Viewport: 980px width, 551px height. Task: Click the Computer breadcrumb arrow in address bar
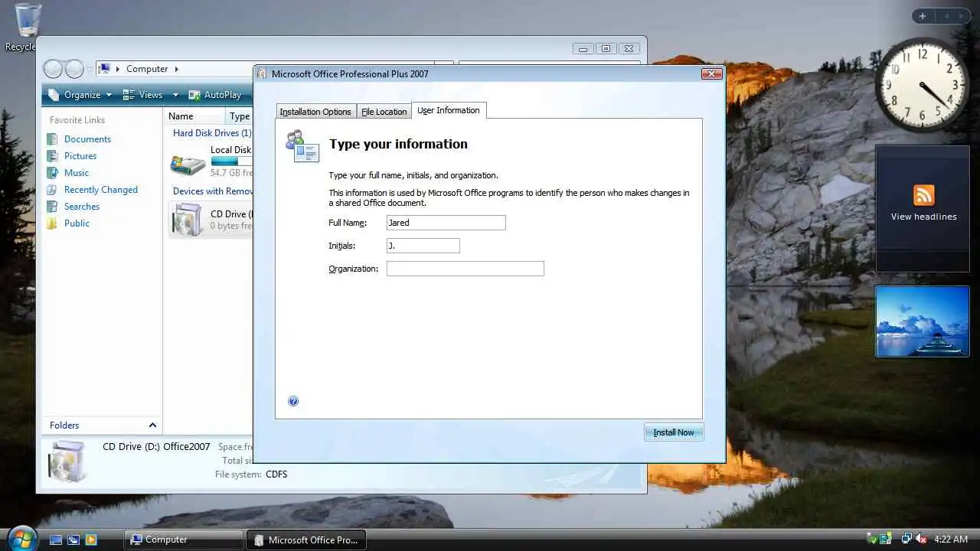point(176,69)
